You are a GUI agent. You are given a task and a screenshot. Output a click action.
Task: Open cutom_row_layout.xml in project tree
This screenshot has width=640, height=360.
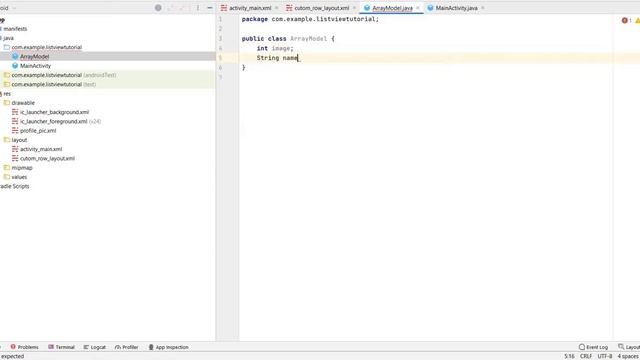47,159
